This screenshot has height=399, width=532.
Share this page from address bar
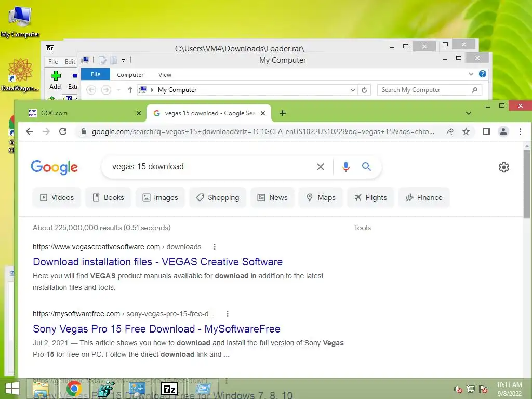449,131
